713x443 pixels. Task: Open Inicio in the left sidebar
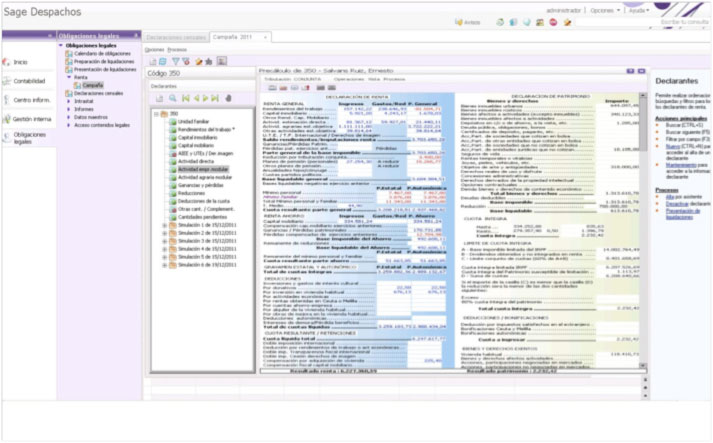pyautogui.click(x=20, y=62)
